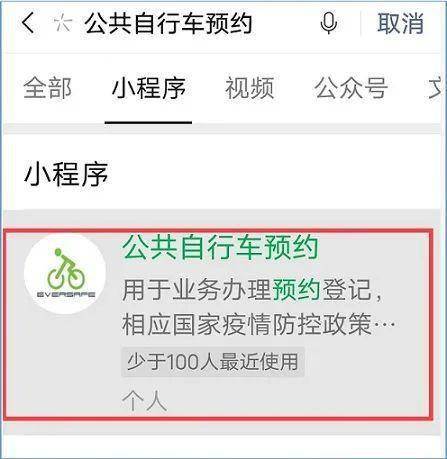Image resolution: width=447 pixels, height=459 pixels.
Task: Click the 少于100人最近使用 usage tag
Action: click(x=213, y=362)
